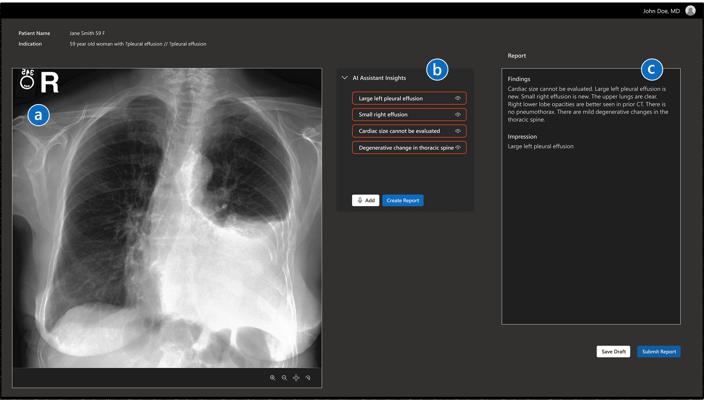704x400 pixels.
Task: Submit the report with Submit Report
Action: (659, 352)
